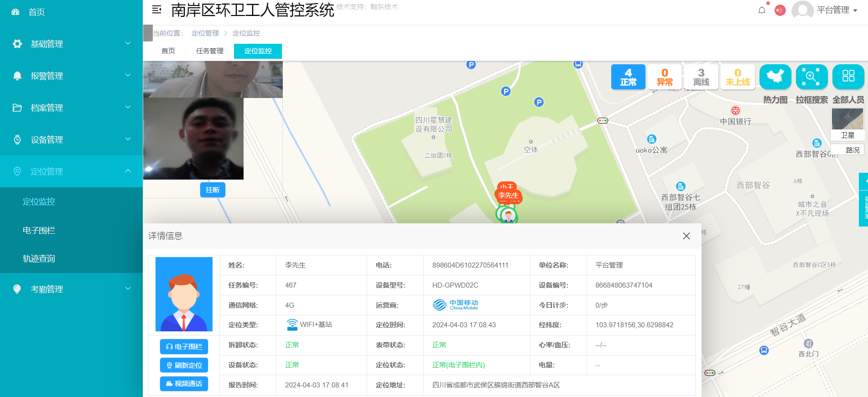Click the worker avatar map marker
868x397 pixels.
pyautogui.click(x=508, y=215)
